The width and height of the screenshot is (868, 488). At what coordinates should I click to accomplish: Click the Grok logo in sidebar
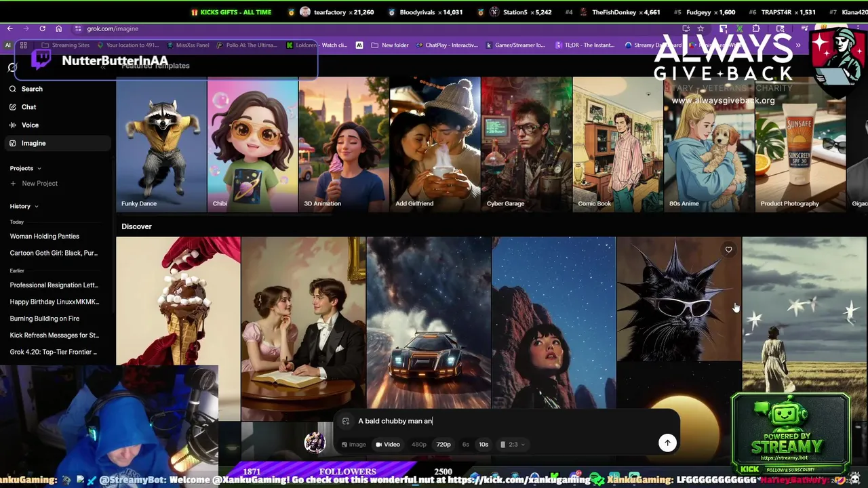click(x=12, y=67)
